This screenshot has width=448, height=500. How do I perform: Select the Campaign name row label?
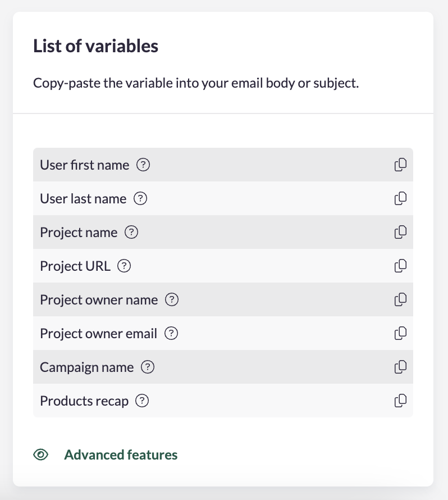coord(86,367)
